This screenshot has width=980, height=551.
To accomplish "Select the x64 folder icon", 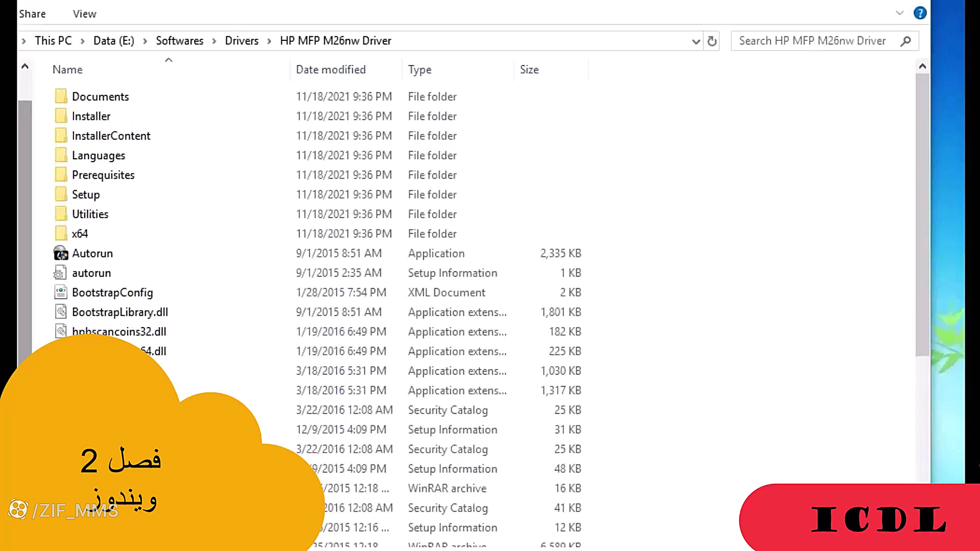I will coord(61,234).
